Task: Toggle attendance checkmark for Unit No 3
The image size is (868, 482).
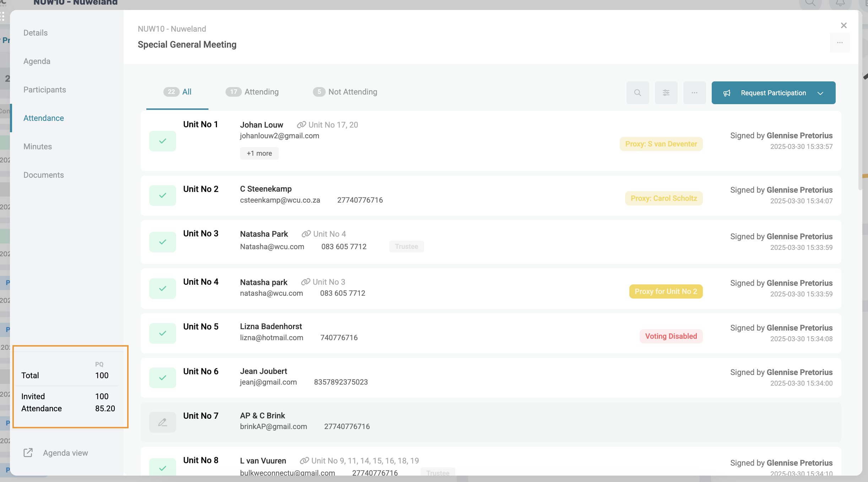Action: click(x=162, y=242)
